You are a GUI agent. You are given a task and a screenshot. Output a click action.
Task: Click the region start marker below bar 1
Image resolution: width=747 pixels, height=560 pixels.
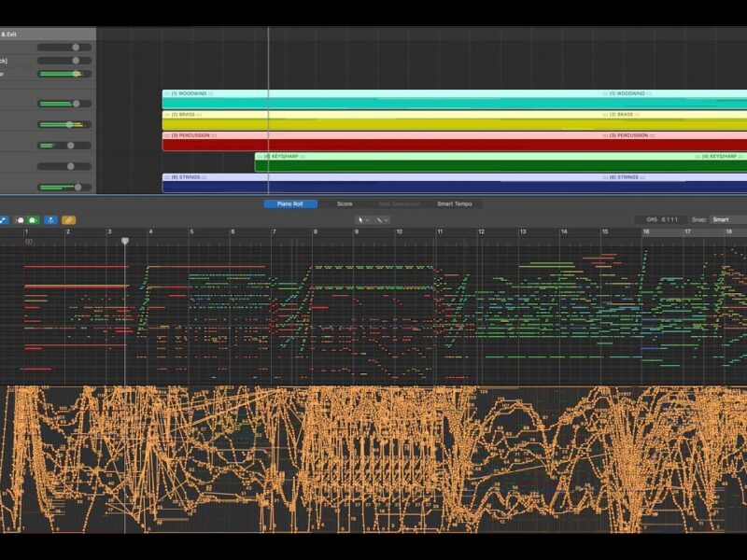click(29, 242)
